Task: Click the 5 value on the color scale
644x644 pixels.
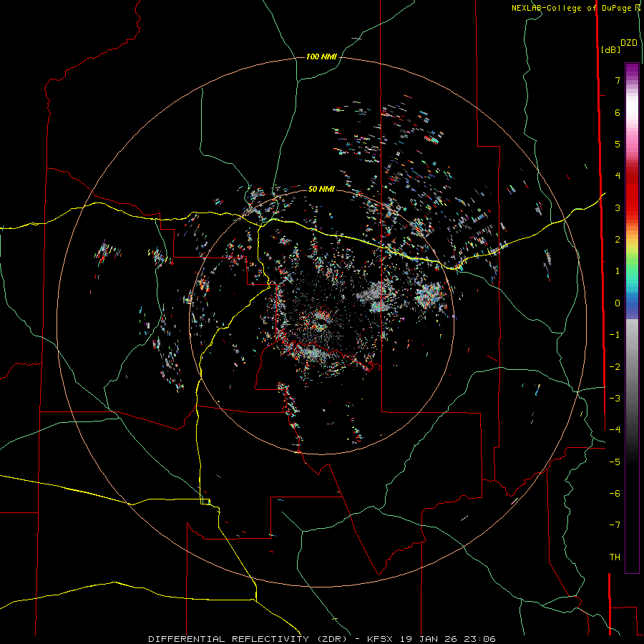Action: 618,144
